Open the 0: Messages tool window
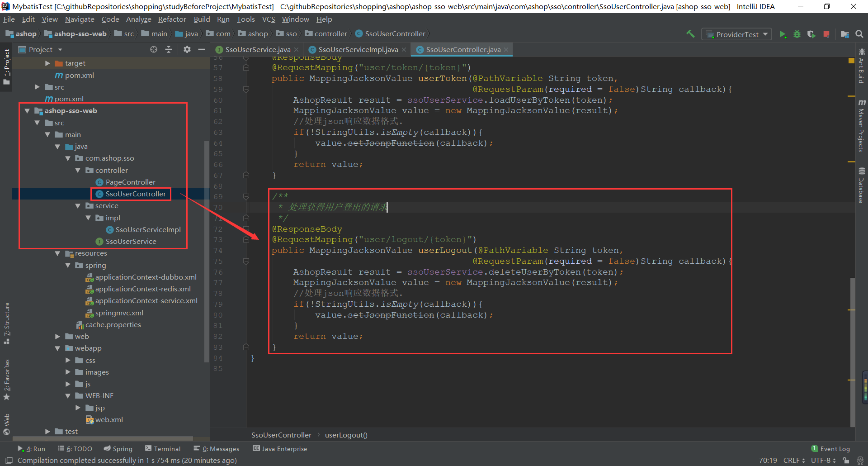868x466 pixels. coord(217,449)
